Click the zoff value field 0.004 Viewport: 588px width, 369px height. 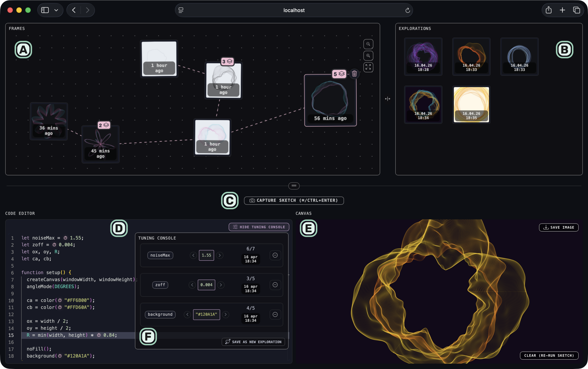coord(206,285)
